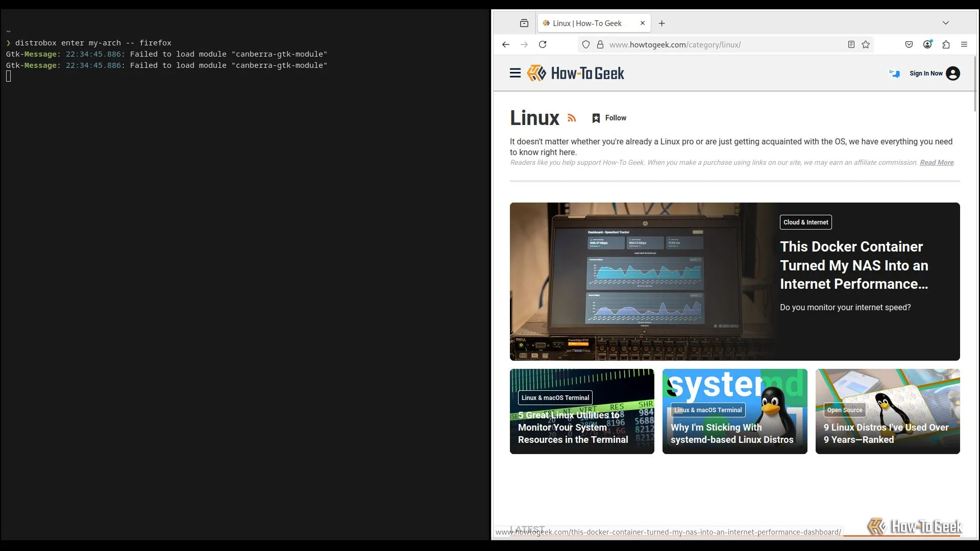The image size is (980, 551).
Task: Click the Sign In Now button
Action: 925,73
